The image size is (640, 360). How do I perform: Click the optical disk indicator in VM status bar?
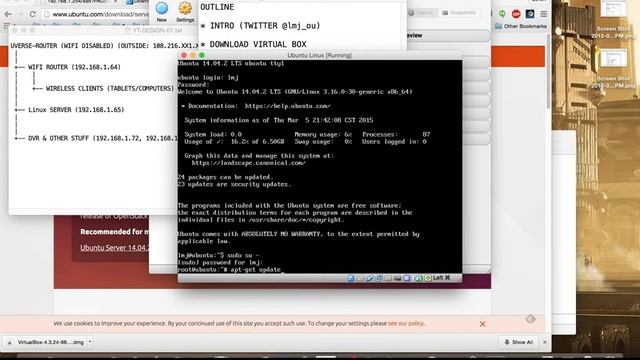[x=360, y=278]
